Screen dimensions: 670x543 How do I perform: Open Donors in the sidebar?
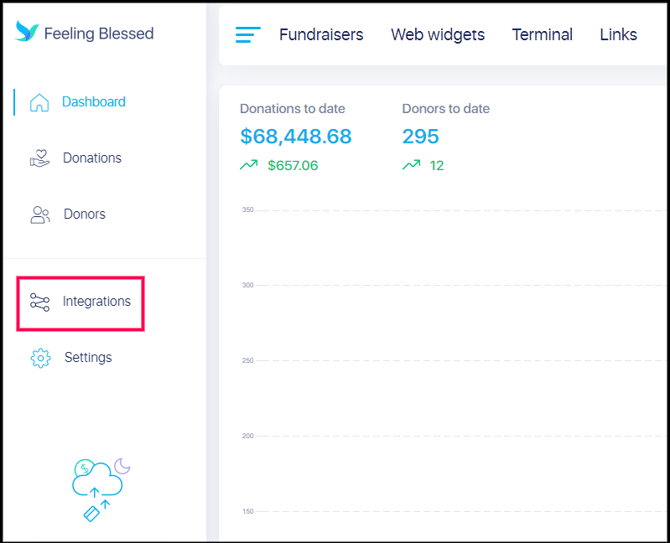(85, 214)
